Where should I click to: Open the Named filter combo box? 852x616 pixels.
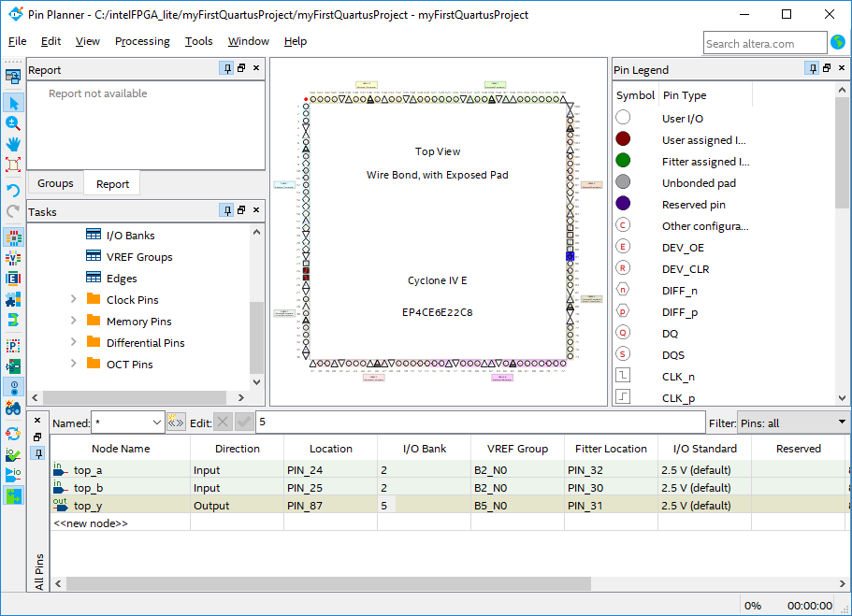point(128,423)
